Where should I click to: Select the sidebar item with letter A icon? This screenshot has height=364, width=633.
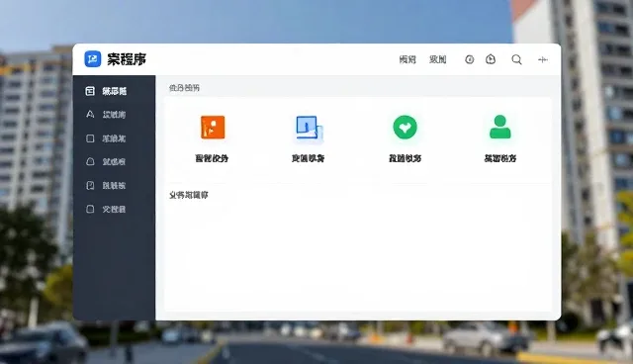(115, 115)
